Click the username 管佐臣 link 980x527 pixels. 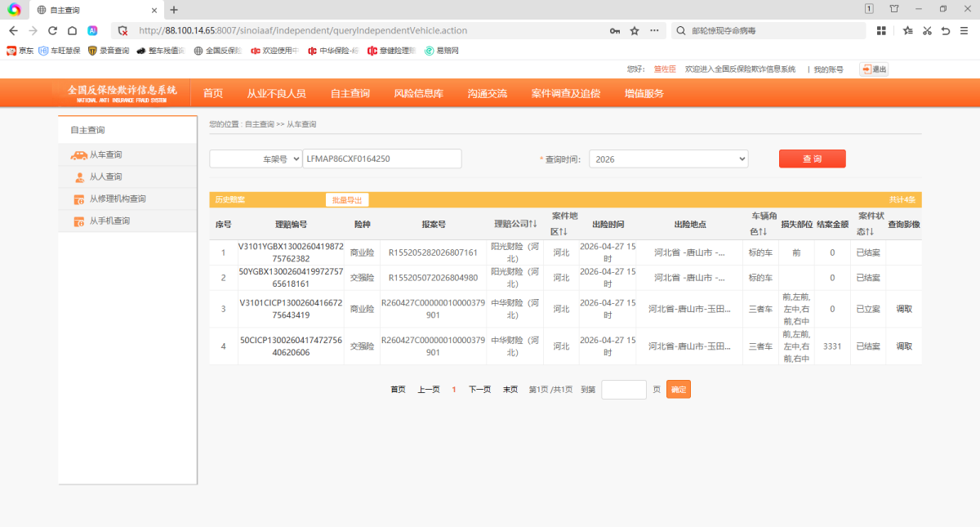665,69
